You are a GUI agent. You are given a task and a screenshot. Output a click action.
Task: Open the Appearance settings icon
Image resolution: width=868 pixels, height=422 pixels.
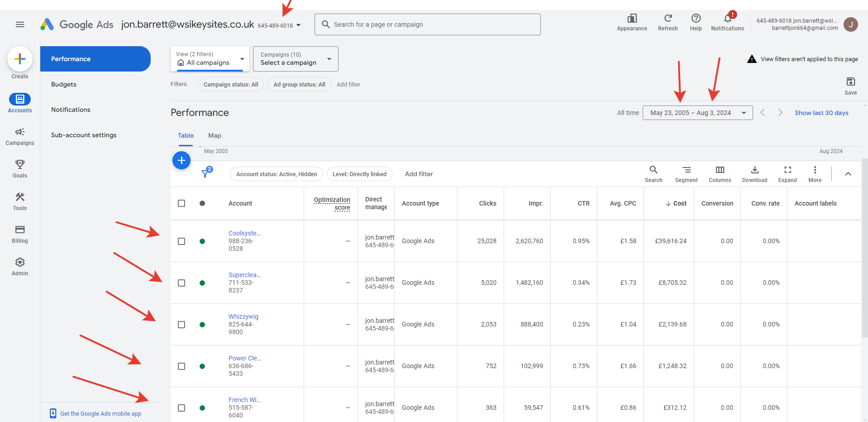(x=632, y=19)
